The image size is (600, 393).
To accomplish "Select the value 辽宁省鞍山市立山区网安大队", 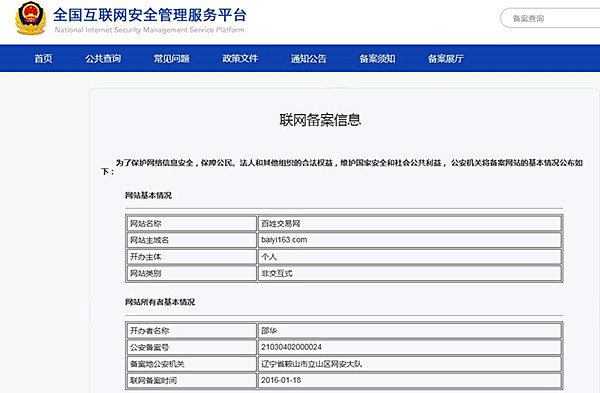I will coord(311,364).
